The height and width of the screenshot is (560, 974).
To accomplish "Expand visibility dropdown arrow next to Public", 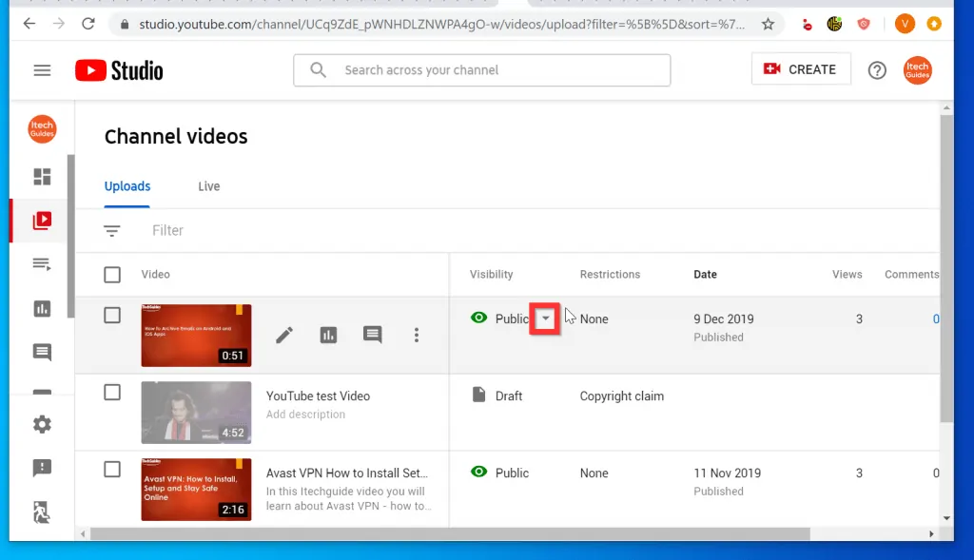I will 545,319.
